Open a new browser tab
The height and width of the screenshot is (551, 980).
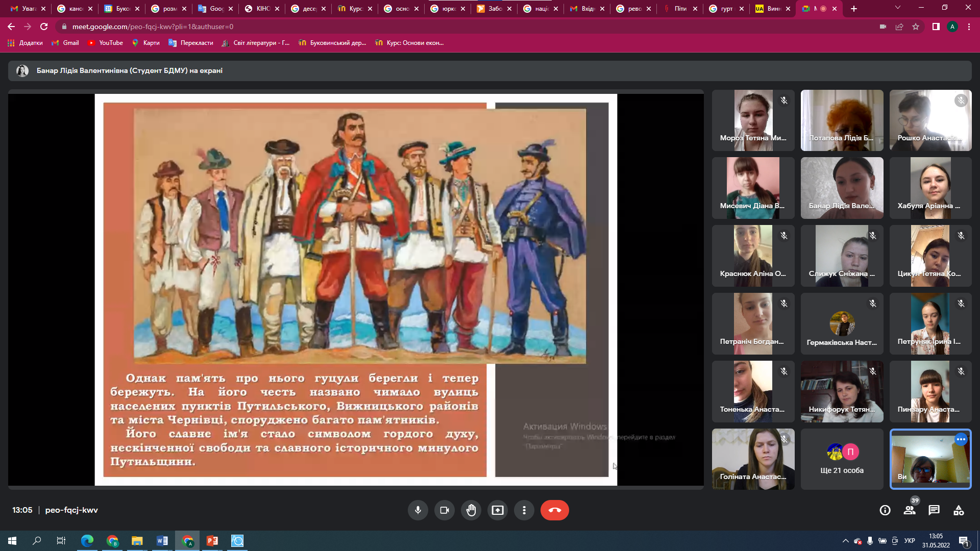pyautogui.click(x=854, y=9)
